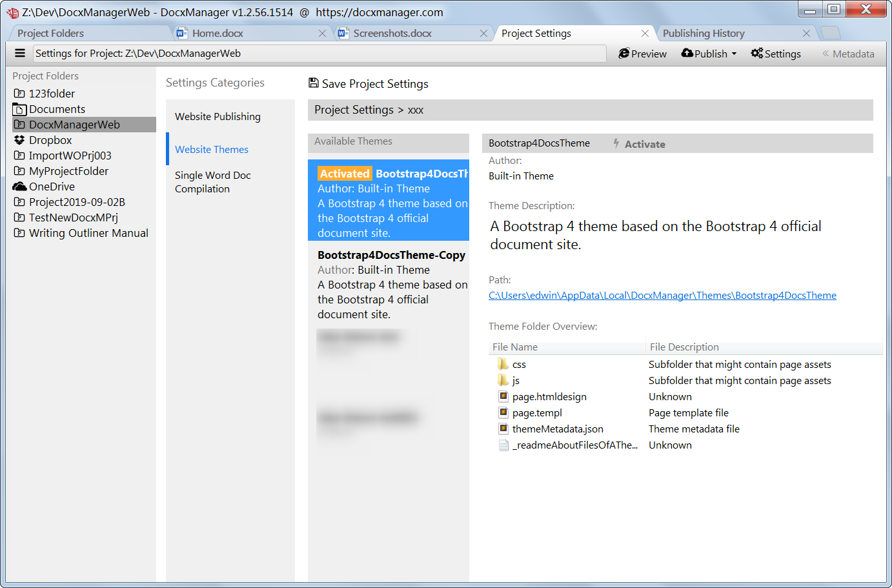Select Writing Outliner Manual project
This screenshot has height=588, width=892.
84,233
